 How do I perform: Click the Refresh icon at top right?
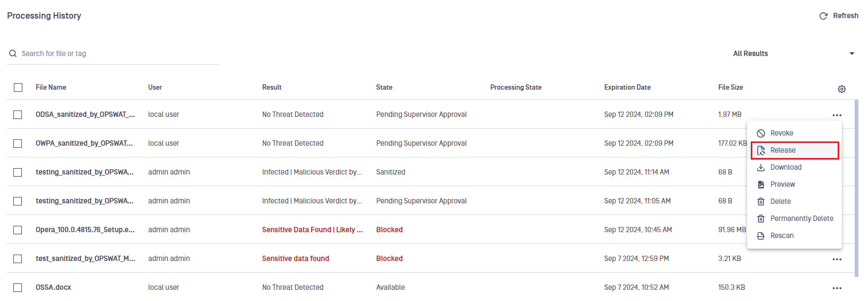823,16
